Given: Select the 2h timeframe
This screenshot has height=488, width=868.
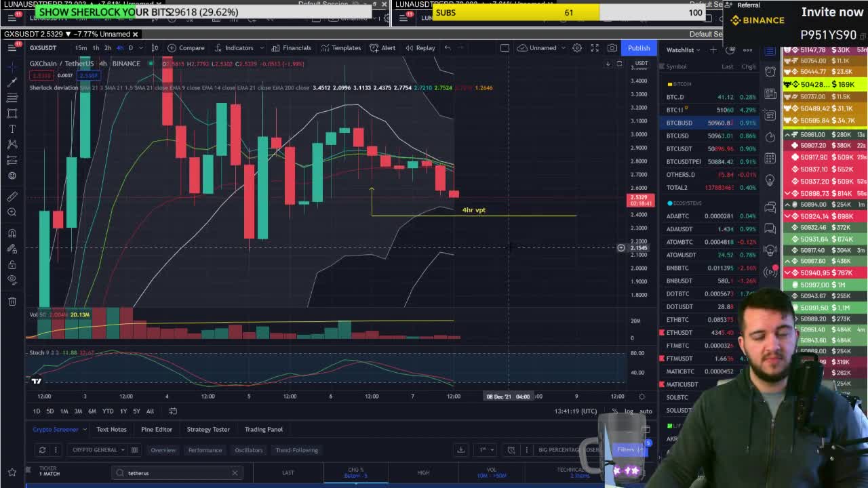Looking at the screenshot, I should 108,47.
